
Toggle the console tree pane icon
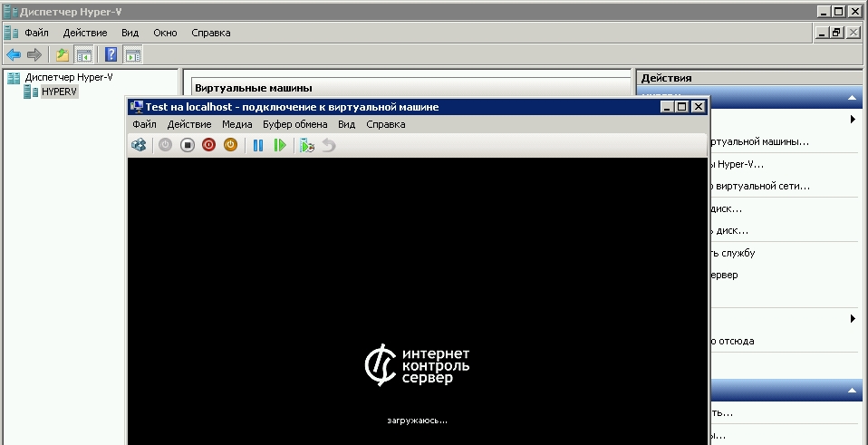point(83,54)
